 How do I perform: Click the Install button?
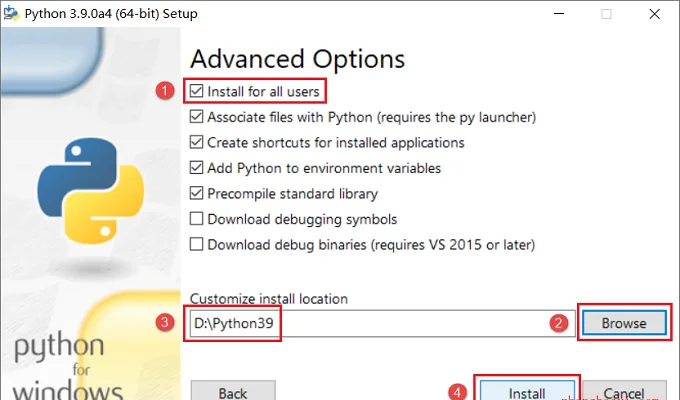tap(527, 390)
